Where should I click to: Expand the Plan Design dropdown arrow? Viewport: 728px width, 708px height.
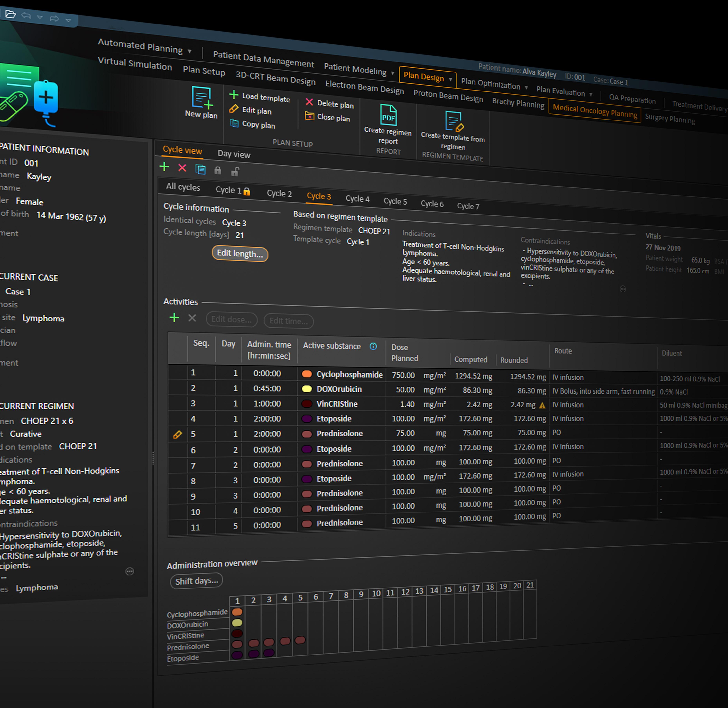click(x=450, y=79)
